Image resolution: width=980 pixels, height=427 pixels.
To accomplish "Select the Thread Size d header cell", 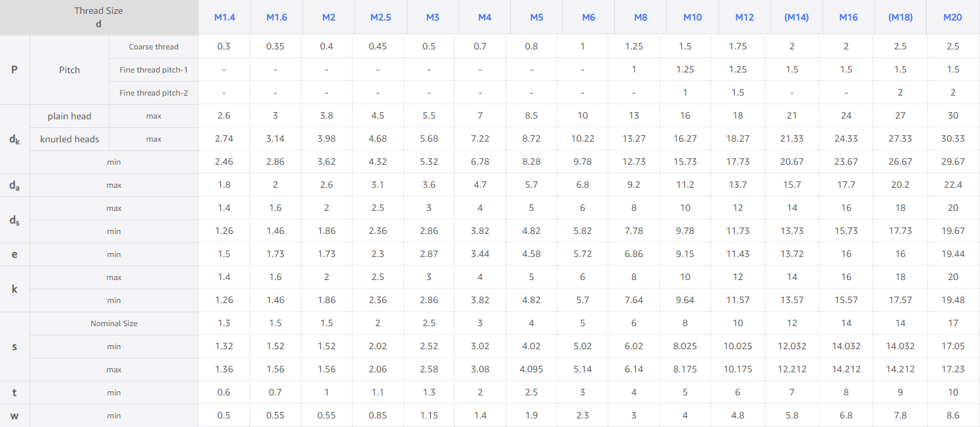I will click(x=99, y=17).
